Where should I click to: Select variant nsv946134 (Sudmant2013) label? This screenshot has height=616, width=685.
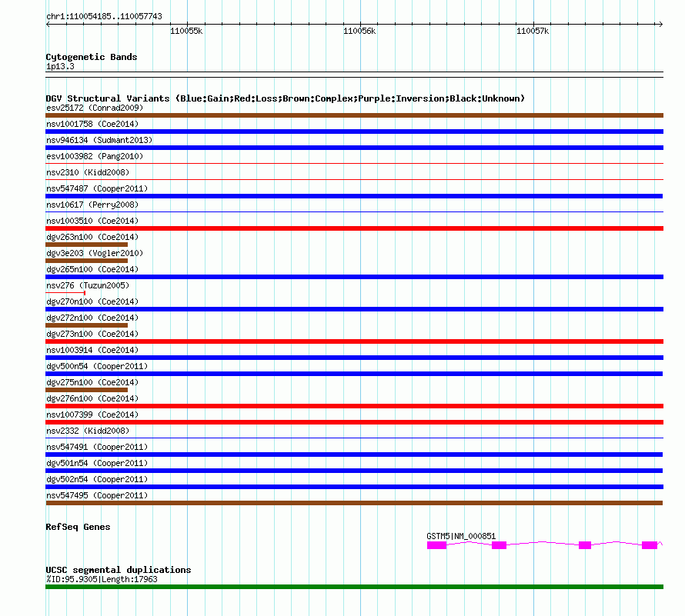(99, 140)
